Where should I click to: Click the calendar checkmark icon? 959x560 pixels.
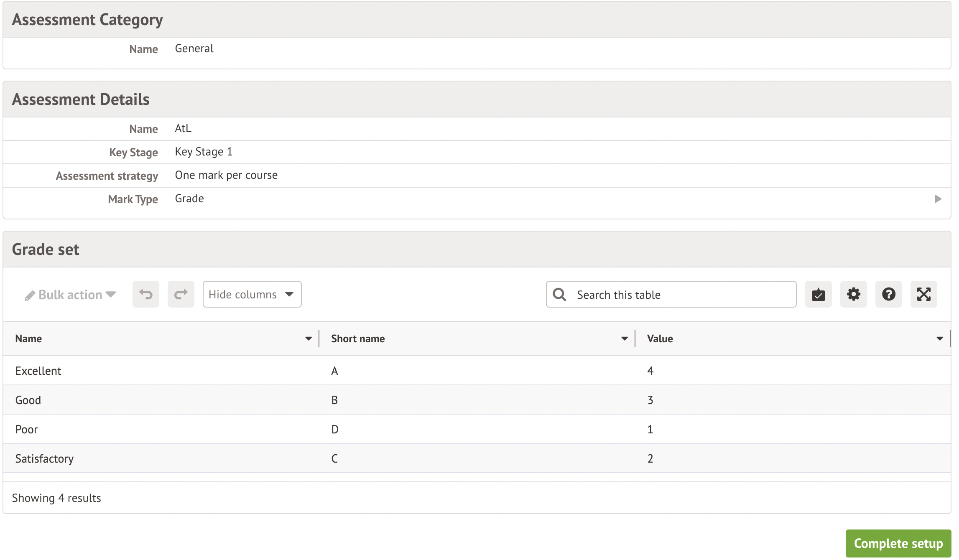point(818,295)
